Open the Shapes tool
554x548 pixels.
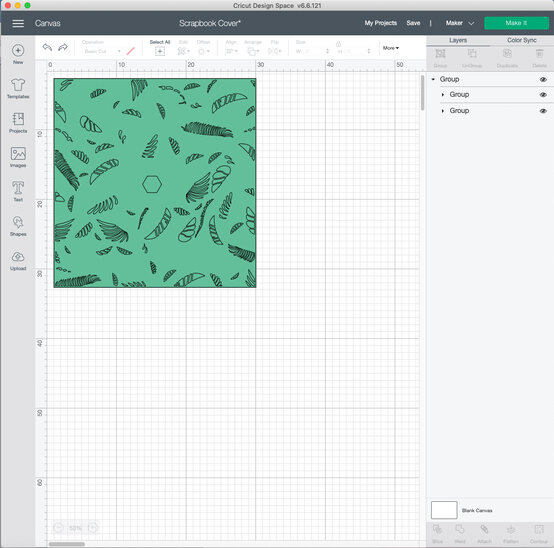18,226
